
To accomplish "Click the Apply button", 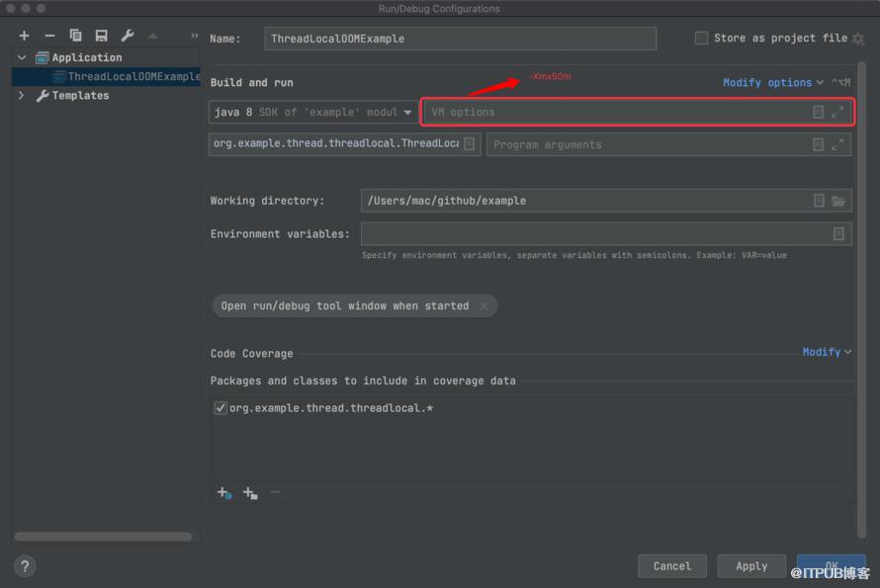I will pos(750,566).
